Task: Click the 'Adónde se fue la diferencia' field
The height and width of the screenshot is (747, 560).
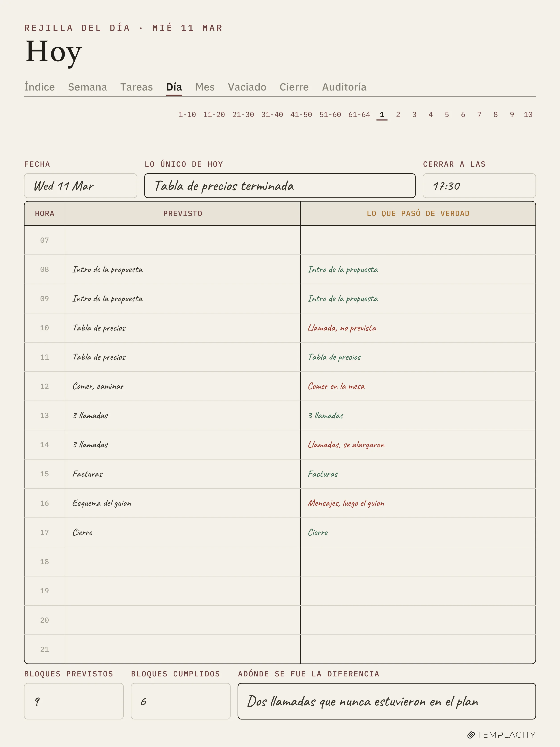Action: pyautogui.click(x=387, y=701)
